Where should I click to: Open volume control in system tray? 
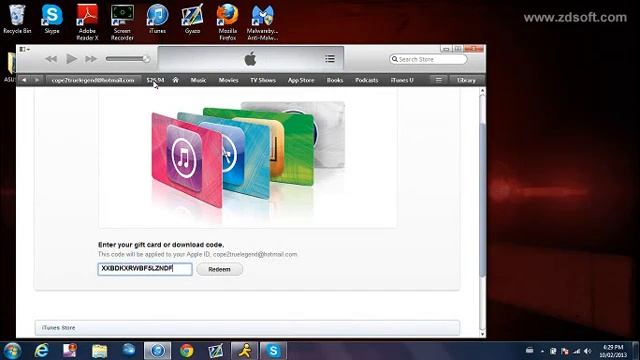tap(587, 351)
